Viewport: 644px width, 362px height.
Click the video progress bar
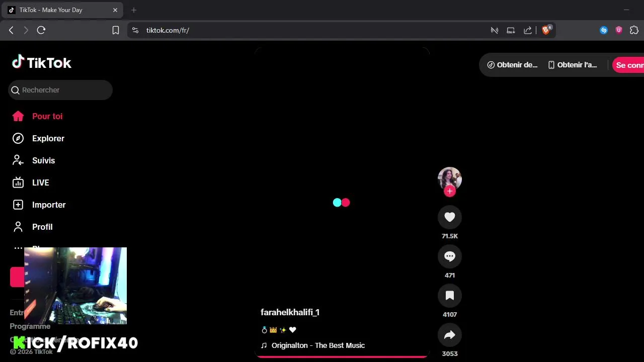(x=342, y=356)
